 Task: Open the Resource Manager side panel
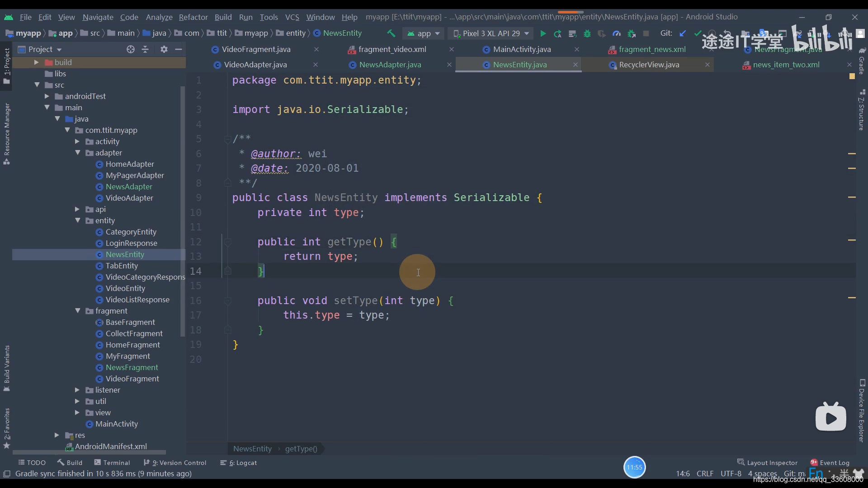coord(6,134)
